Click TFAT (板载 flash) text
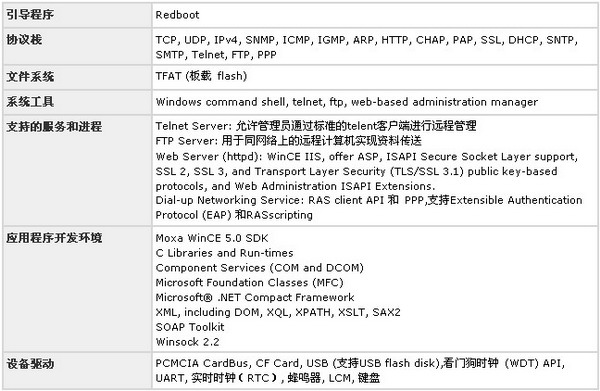The height and width of the screenshot is (391, 600). coord(201,76)
